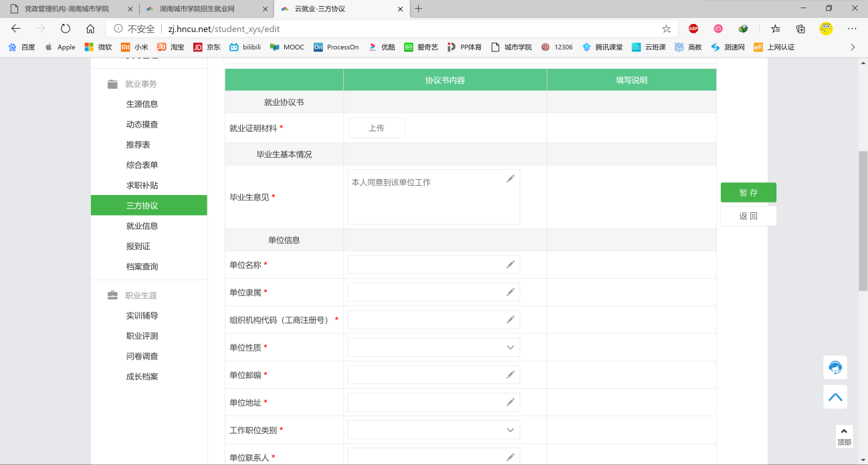Open the bilibili bookmark

[x=245, y=47]
